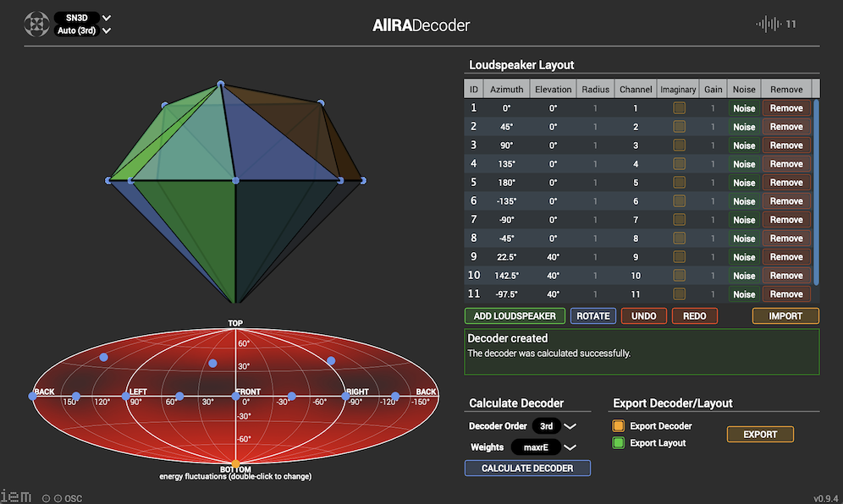Click the iem logo
The width and height of the screenshot is (843, 504).
click(16, 496)
